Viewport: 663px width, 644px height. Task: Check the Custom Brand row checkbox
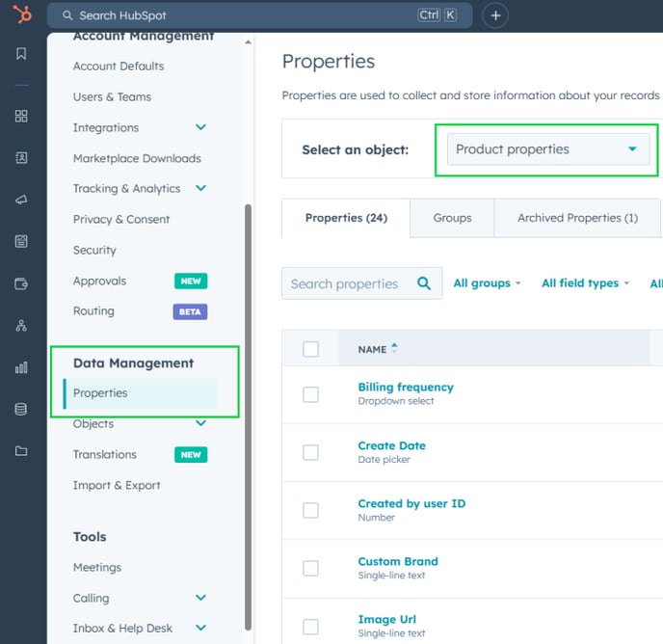(310, 568)
